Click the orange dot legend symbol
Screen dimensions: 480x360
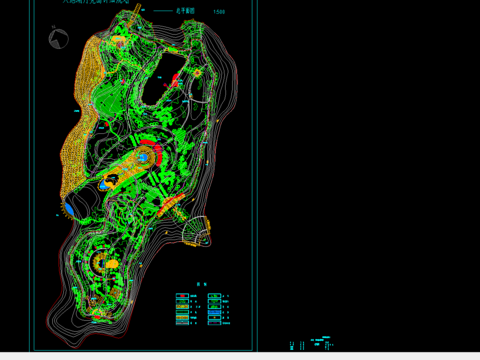(x=215, y=318)
